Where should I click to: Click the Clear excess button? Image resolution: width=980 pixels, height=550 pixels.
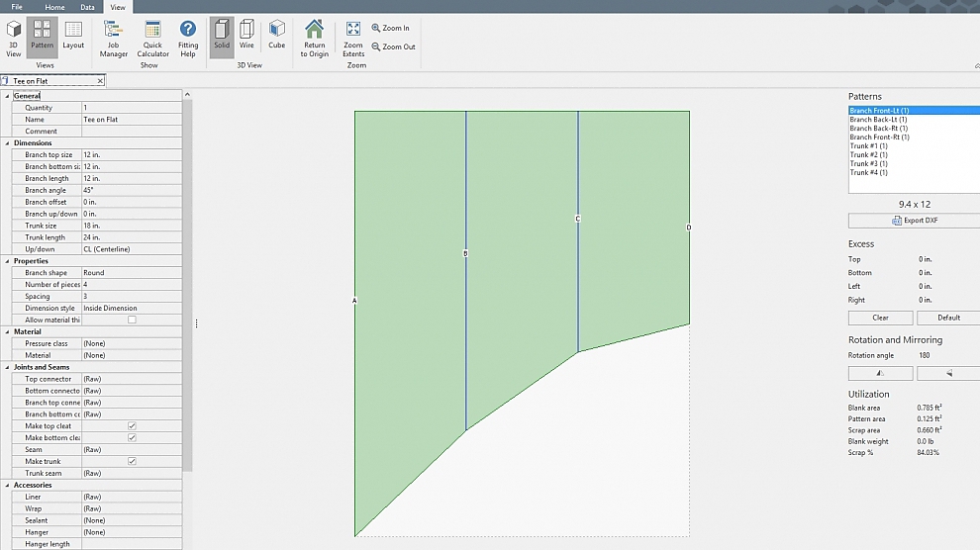[x=880, y=318]
